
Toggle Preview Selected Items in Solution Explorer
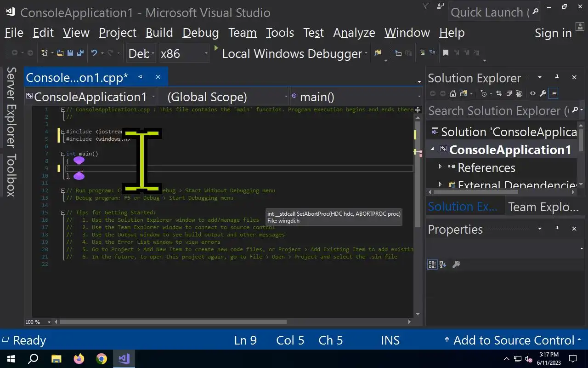[553, 93]
